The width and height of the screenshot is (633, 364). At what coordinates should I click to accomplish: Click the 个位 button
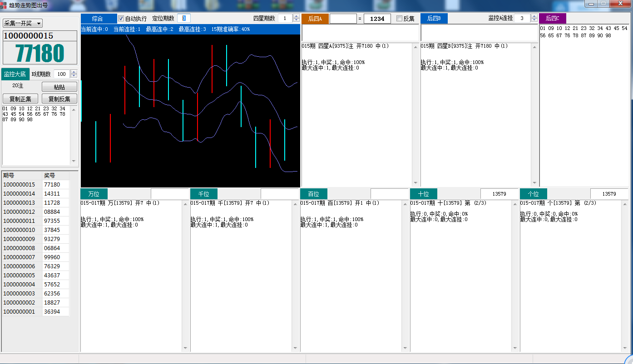533,194
